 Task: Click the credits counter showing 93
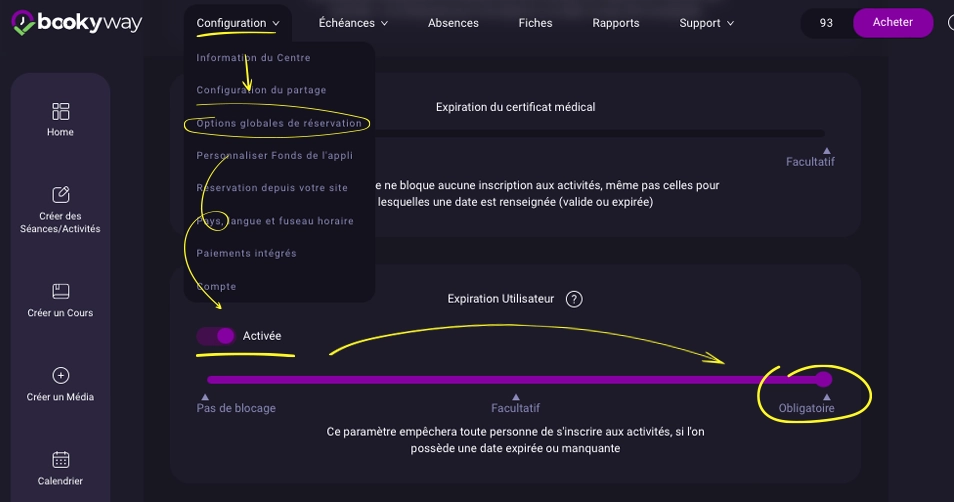(x=826, y=23)
